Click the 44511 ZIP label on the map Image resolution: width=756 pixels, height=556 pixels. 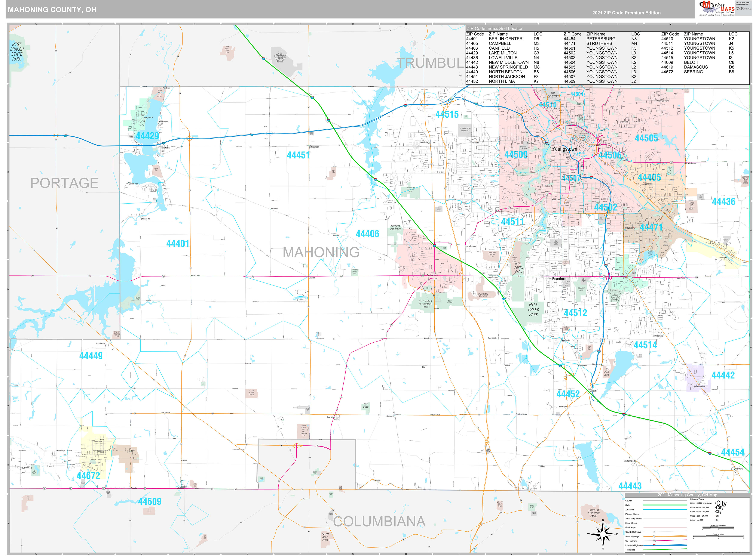click(512, 222)
